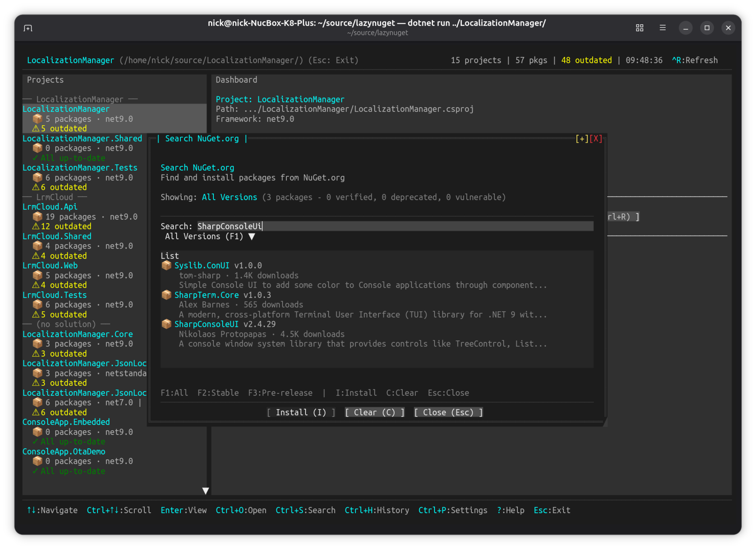
Task: Enable the F3:Pre-release filter
Action: [281, 392]
